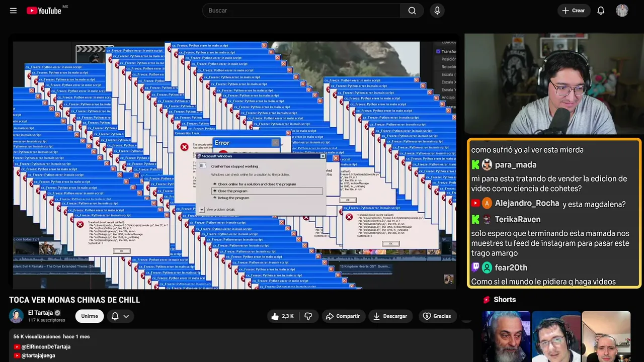Click chat username fear20th
This screenshot has height=362, width=644.
tap(511, 267)
